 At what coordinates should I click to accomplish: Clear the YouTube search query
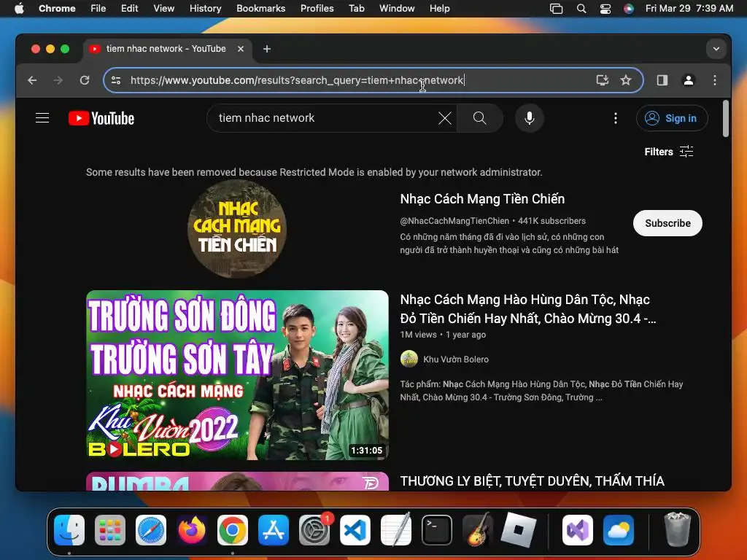tap(444, 118)
